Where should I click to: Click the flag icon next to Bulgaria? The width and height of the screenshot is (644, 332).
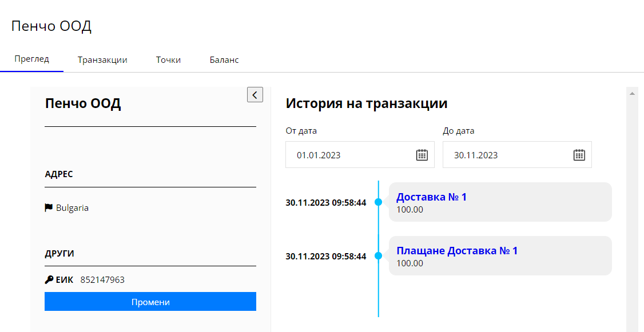tap(49, 207)
